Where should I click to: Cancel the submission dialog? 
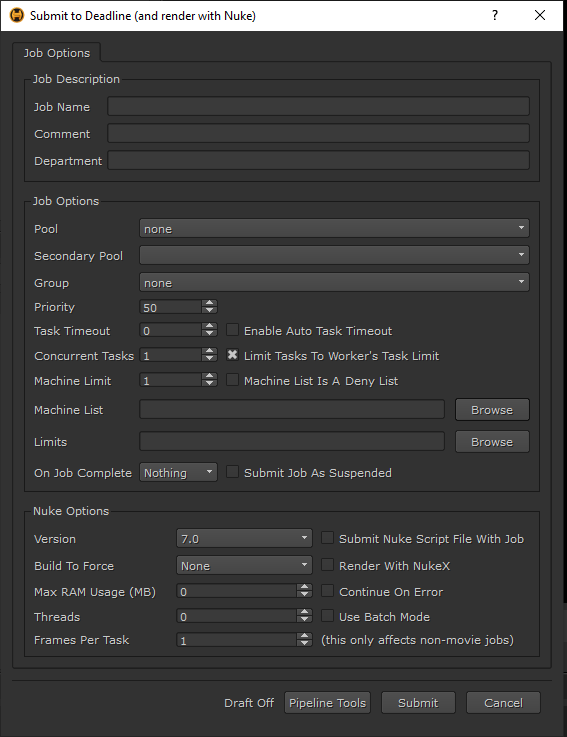point(503,703)
